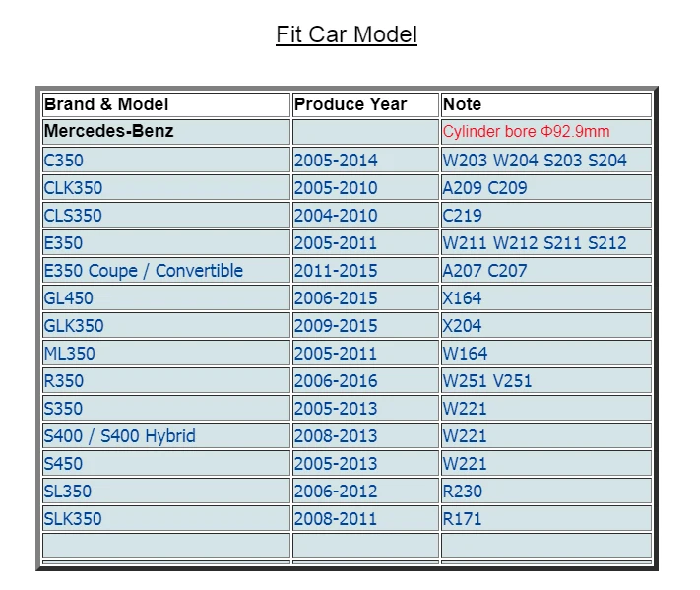The width and height of the screenshot is (700, 590).
Task: Click the X204 note cell
Action: (x=546, y=326)
